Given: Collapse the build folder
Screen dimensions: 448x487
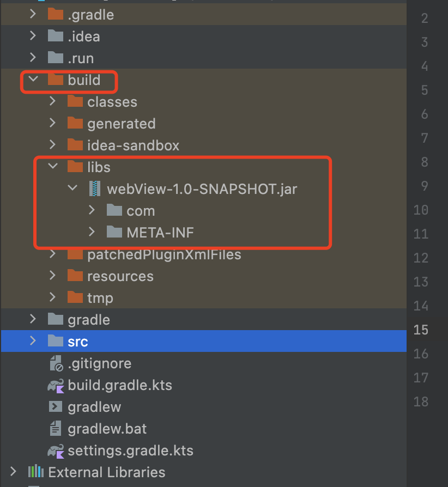Looking at the screenshot, I should 33,80.
